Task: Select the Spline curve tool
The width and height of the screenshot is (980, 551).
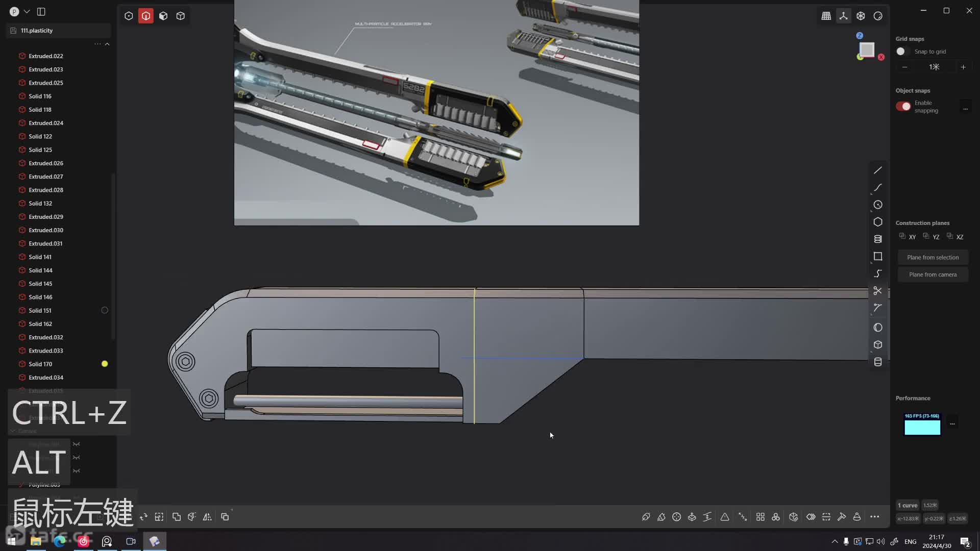Action: [878, 188]
